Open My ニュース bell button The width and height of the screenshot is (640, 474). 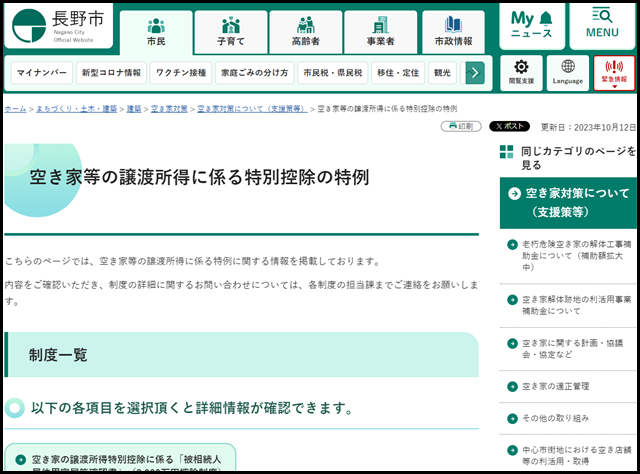[532, 26]
